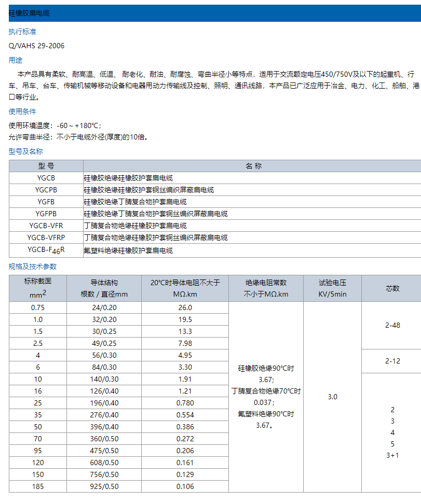
Task: Click the 型号 column header
Action: point(46,166)
